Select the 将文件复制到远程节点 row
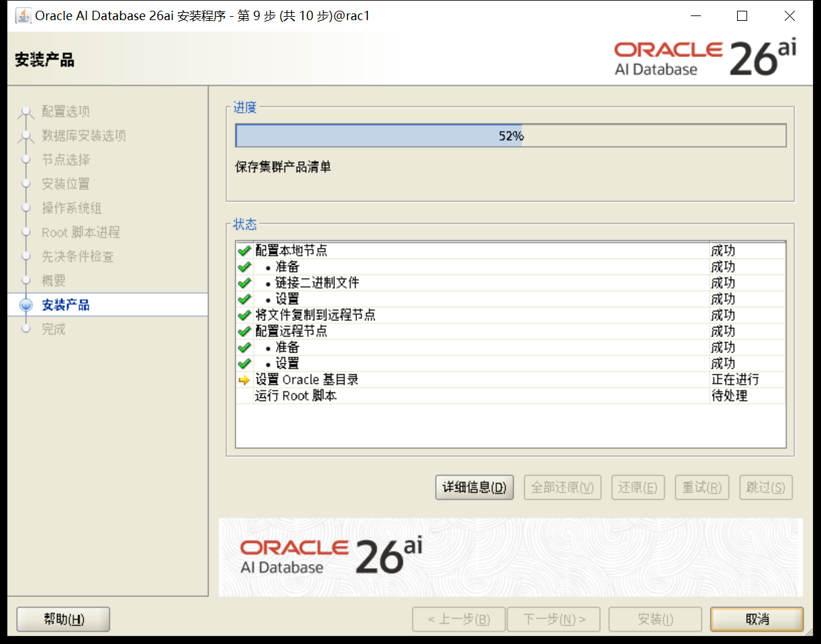The width and height of the screenshot is (821, 644). pyautogui.click(x=511, y=315)
